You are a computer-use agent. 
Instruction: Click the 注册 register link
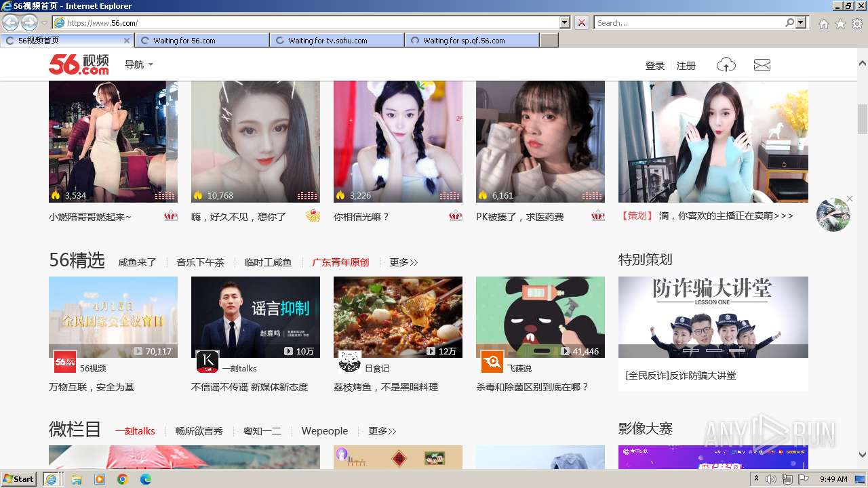[686, 66]
